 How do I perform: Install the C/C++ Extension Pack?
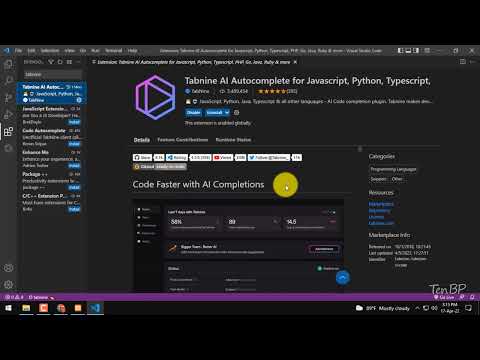74,209
